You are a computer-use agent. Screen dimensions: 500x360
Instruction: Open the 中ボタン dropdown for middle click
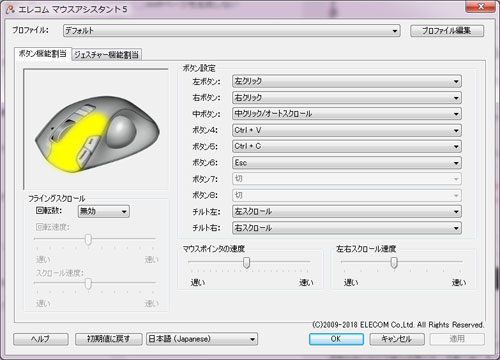click(x=347, y=114)
